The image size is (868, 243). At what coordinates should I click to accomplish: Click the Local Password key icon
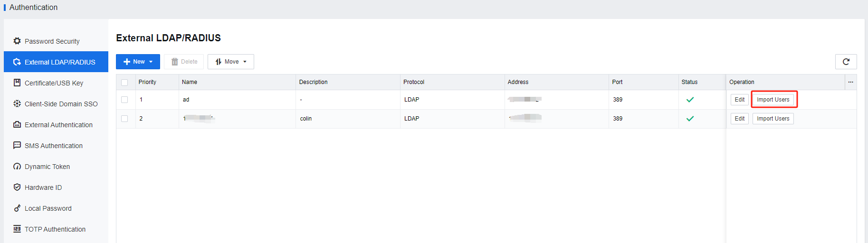click(17, 208)
